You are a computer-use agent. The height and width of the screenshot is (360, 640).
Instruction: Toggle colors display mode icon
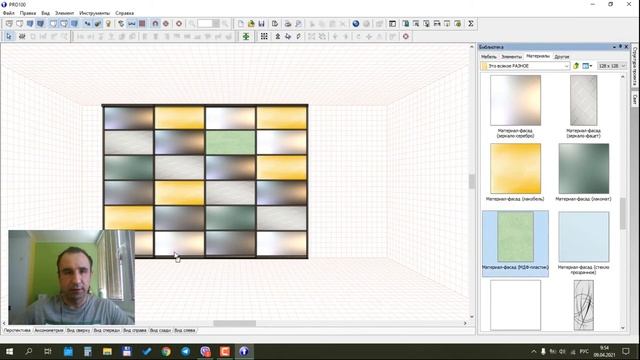coord(30,24)
